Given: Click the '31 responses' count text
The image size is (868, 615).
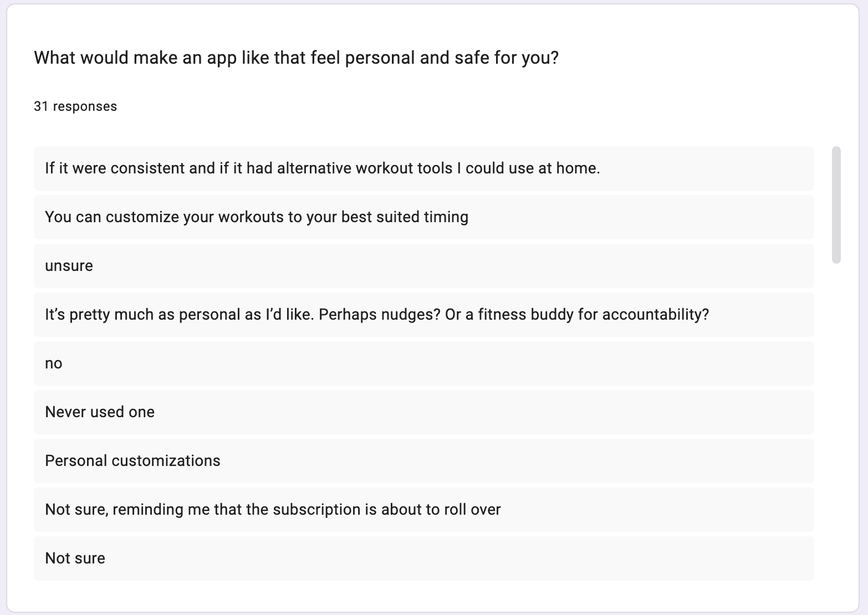Looking at the screenshot, I should [75, 106].
